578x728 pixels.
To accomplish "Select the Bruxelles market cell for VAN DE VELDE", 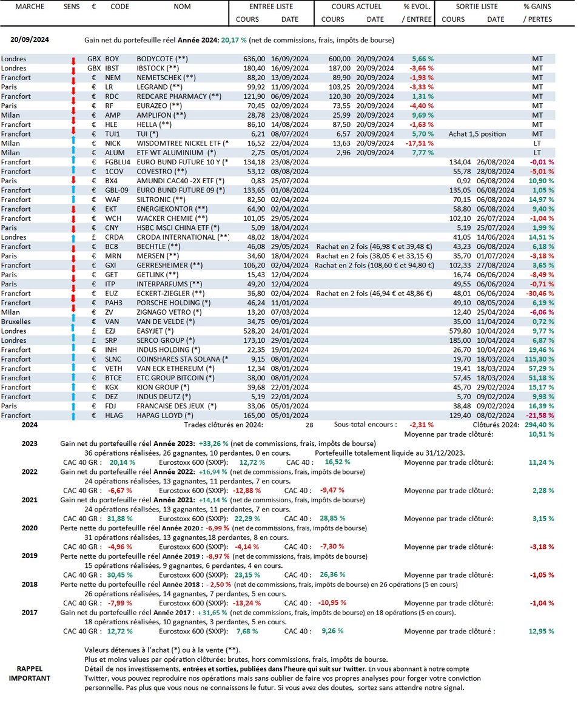I will tap(16, 322).
